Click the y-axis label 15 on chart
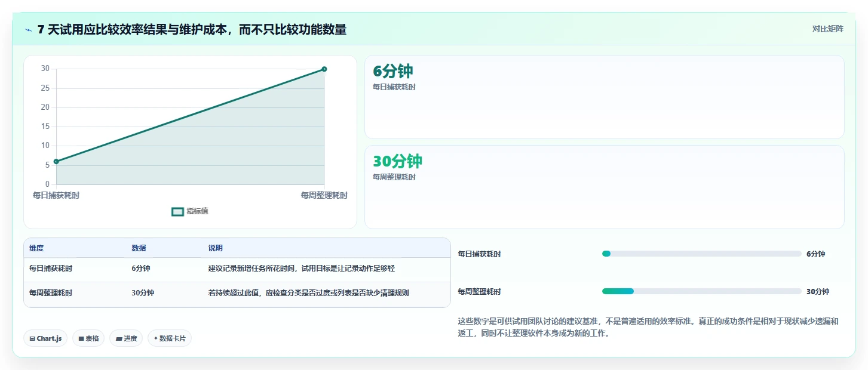The height and width of the screenshot is (370, 868). click(45, 127)
